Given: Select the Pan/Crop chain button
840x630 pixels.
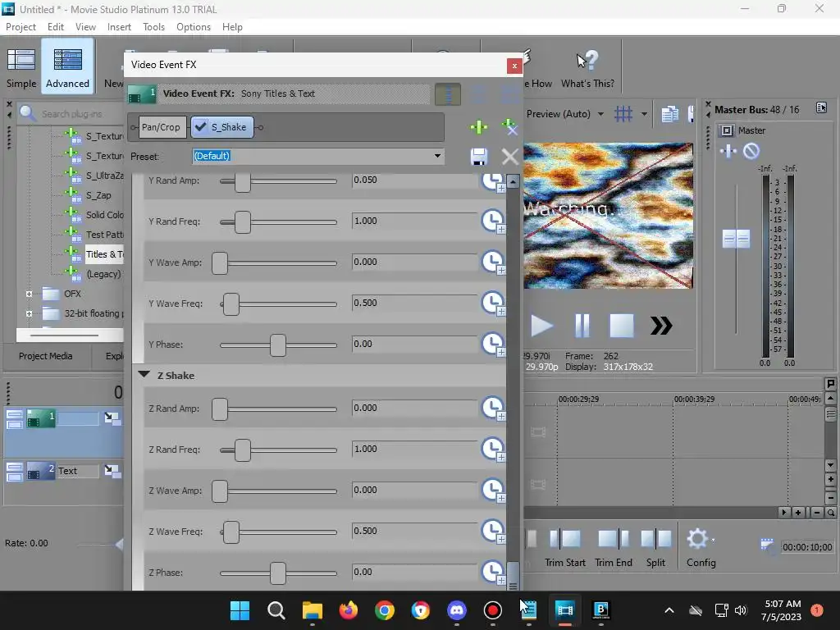Looking at the screenshot, I should (x=161, y=127).
